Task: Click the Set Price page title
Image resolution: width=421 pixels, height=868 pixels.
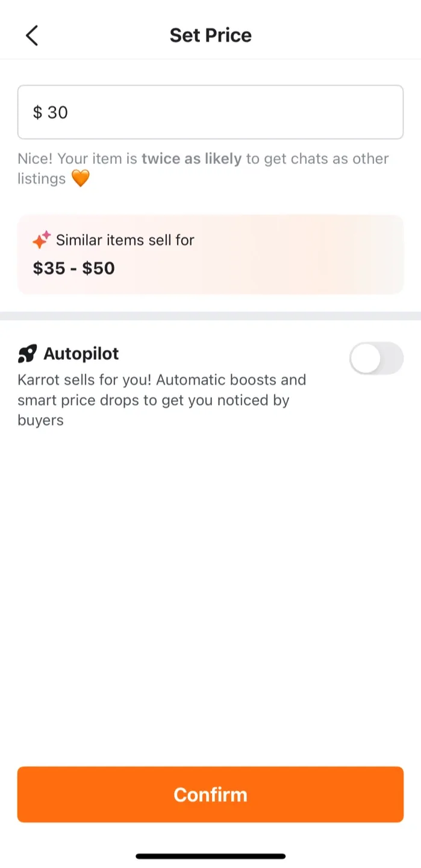Action: click(210, 36)
